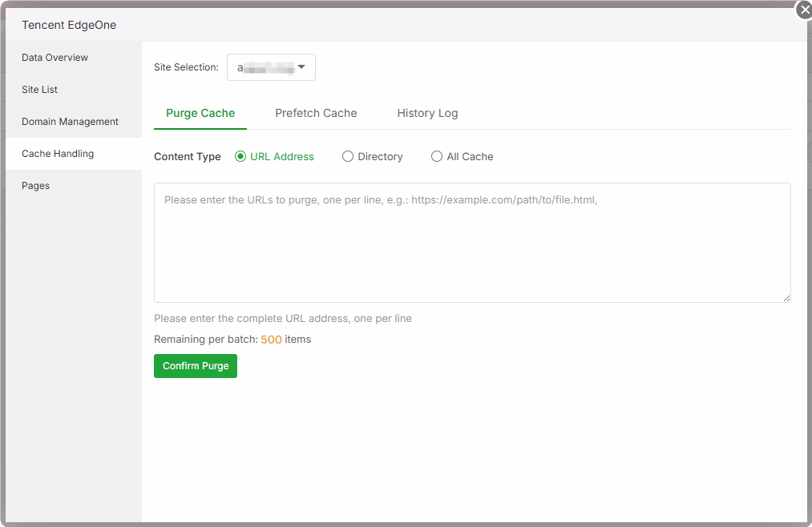Viewport: 812px width, 527px height.
Task: Click the Content Type label
Action: click(x=188, y=157)
